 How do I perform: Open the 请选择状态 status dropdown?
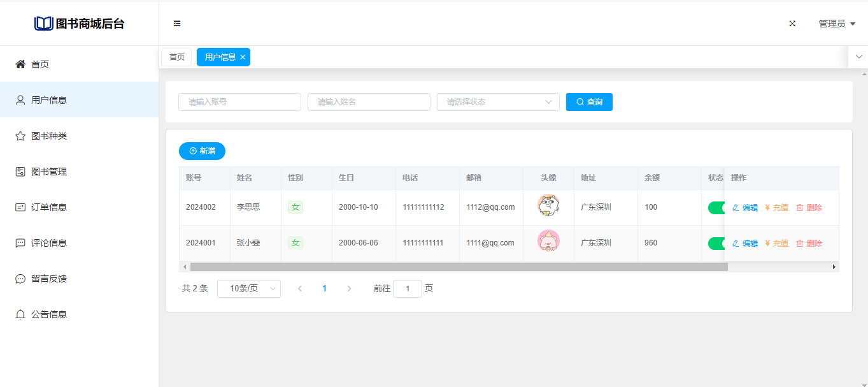click(x=498, y=102)
